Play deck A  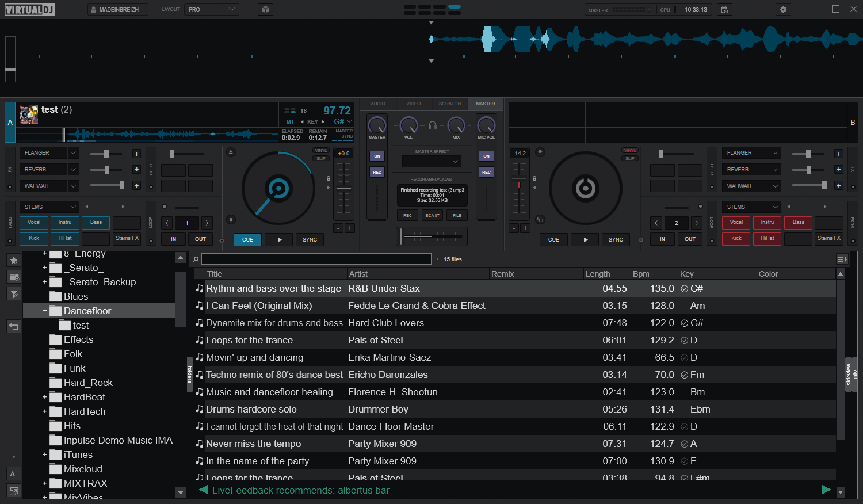(x=280, y=240)
